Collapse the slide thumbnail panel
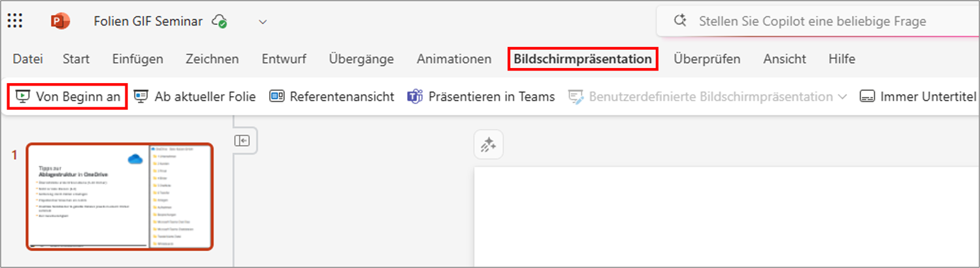This screenshot has height=268, width=980. [x=242, y=141]
